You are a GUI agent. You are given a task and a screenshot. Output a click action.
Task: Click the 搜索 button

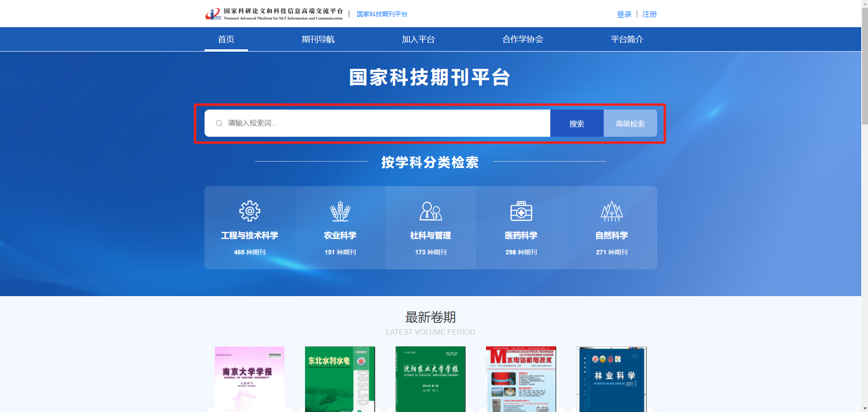pos(577,123)
